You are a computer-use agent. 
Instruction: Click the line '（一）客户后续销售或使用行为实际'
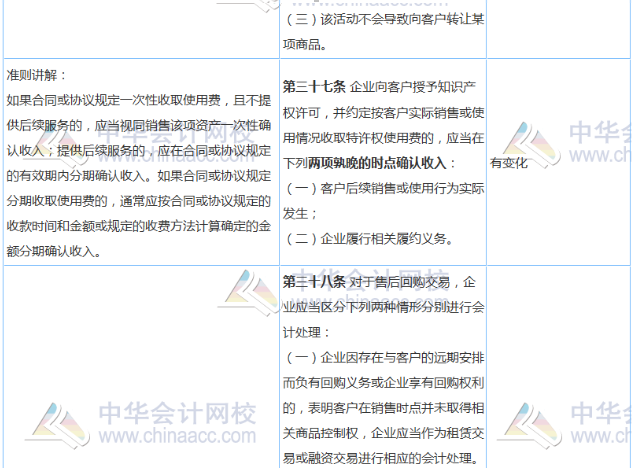coord(384,188)
